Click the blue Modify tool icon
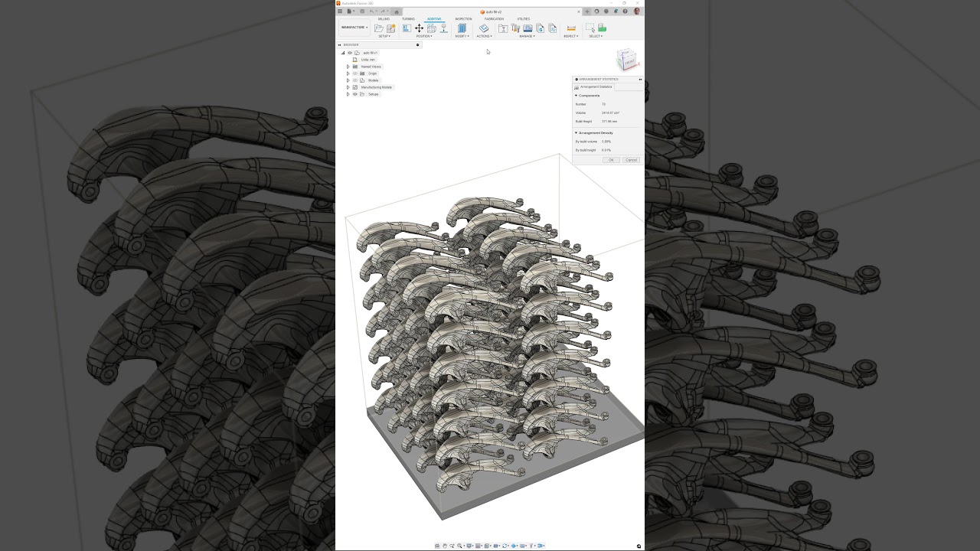The height and width of the screenshot is (551, 980). 462,28
